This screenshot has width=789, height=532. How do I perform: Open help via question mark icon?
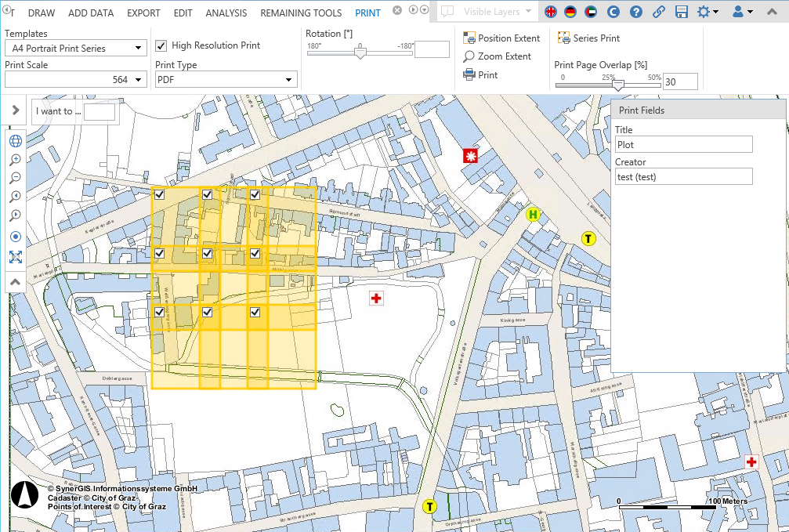636,13
